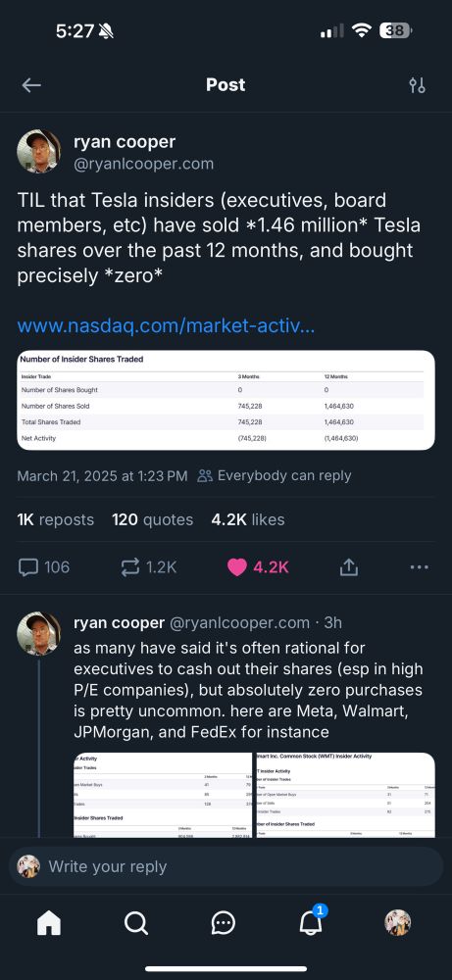View the 1K reposts list
The height and width of the screenshot is (980, 452).
tap(56, 519)
